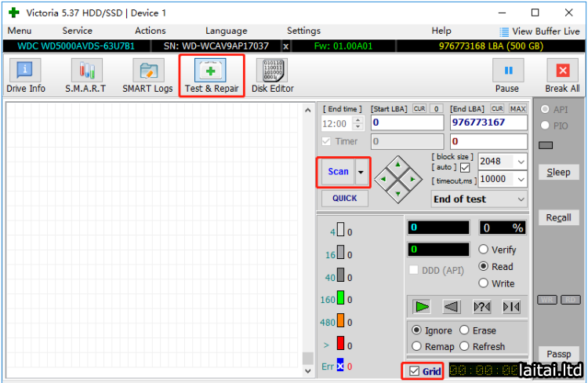Open the S.M.A.R.T attributes view

[x=86, y=76]
